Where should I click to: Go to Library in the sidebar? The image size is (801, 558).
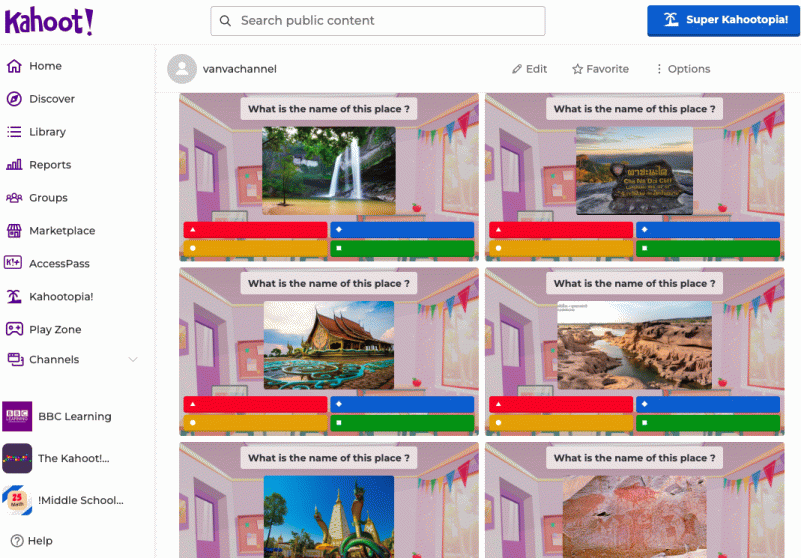coord(47,132)
